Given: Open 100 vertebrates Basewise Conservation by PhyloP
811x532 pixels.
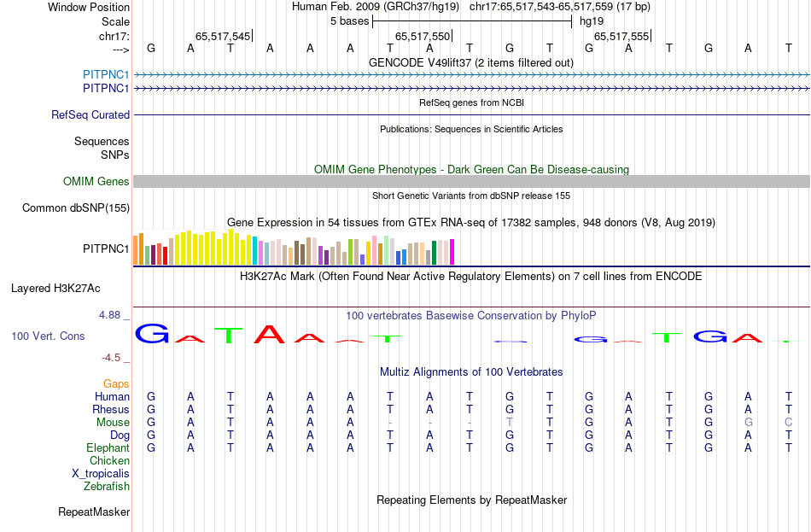Looking at the screenshot, I should [x=470, y=316].
